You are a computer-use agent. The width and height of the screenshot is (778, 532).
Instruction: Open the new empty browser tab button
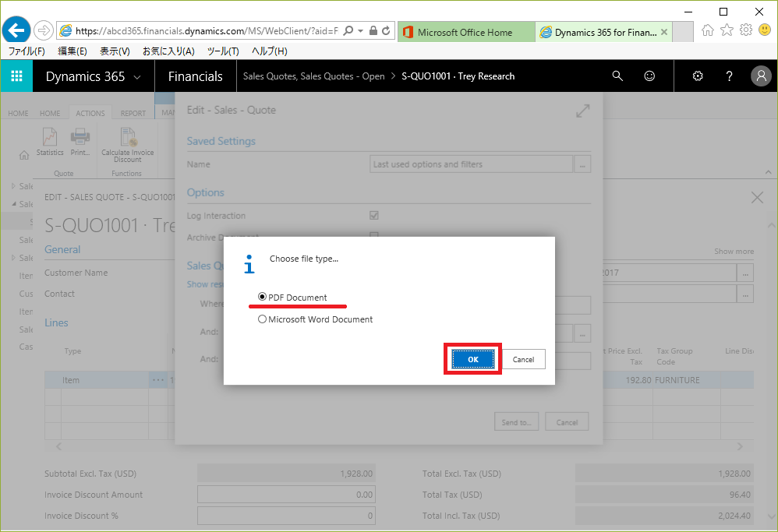pyautogui.click(x=683, y=32)
